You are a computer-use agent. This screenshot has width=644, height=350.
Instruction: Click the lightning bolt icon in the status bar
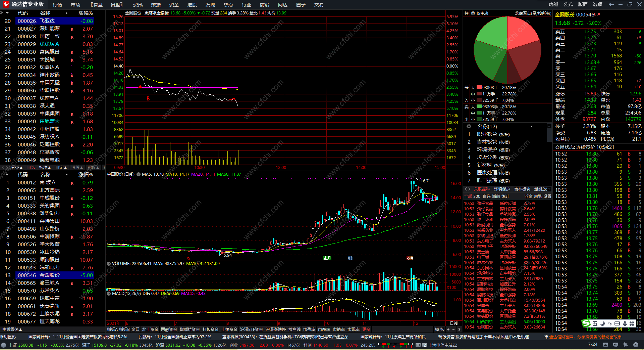point(636,345)
